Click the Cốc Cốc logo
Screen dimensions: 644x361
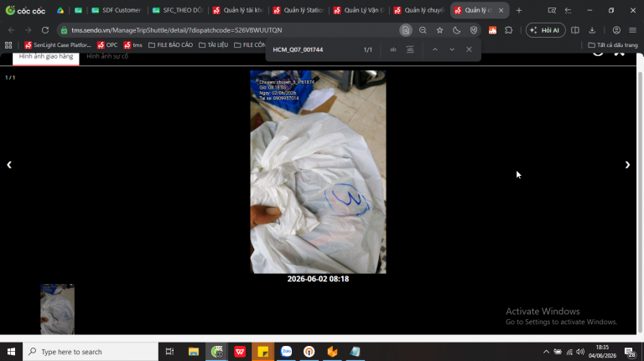25,10
